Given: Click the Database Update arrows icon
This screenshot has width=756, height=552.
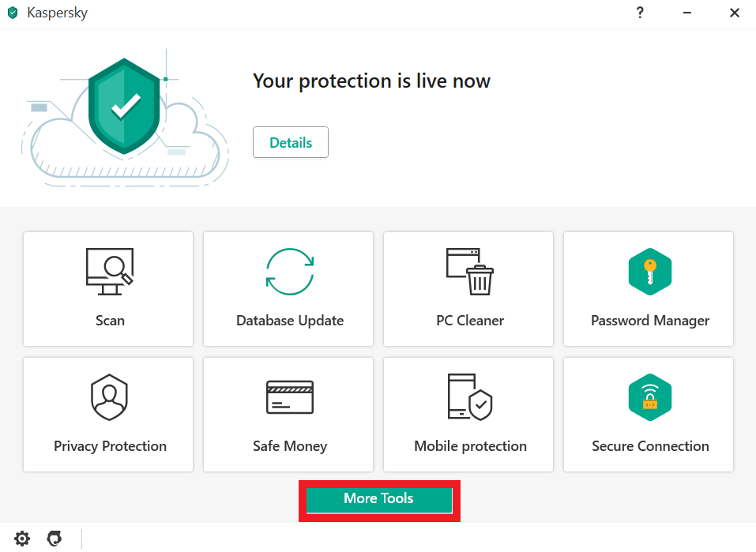Looking at the screenshot, I should click(x=290, y=272).
